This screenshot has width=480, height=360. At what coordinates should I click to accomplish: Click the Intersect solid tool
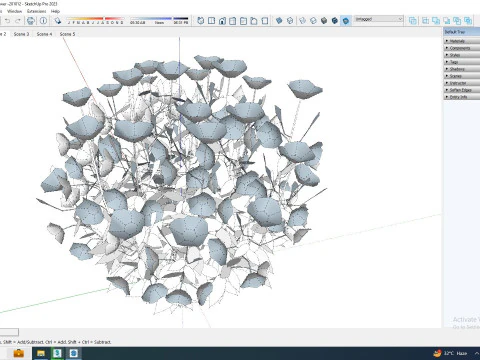[x=426, y=21]
